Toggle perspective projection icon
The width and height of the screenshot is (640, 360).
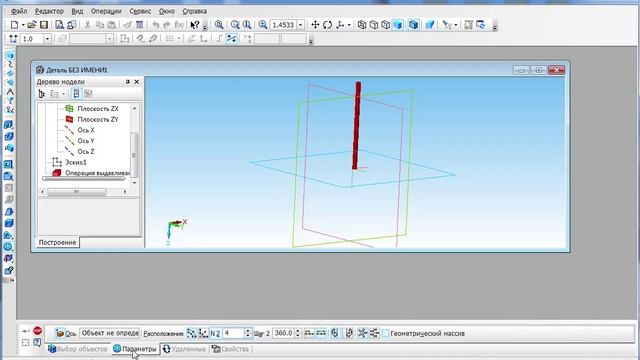[429, 25]
